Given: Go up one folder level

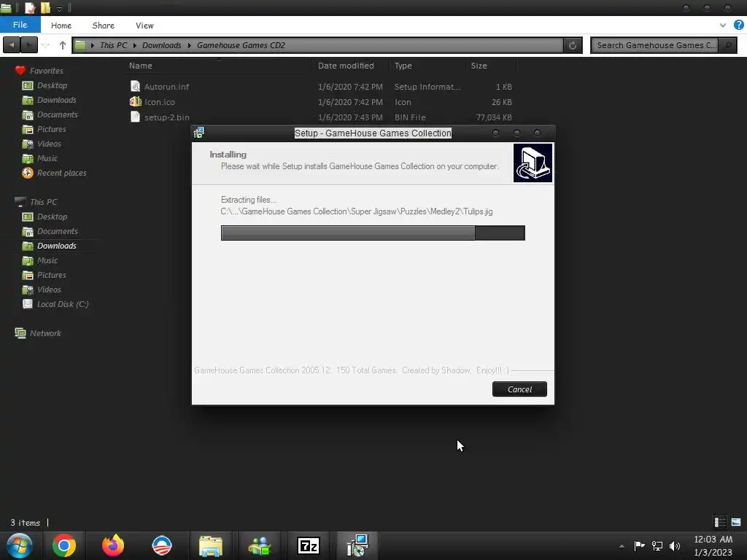Looking at the screenshot, I should pos(63,45).
